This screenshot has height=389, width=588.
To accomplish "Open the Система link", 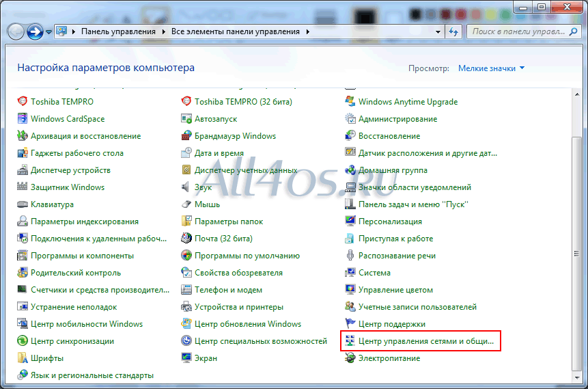I will click(374, 273).
